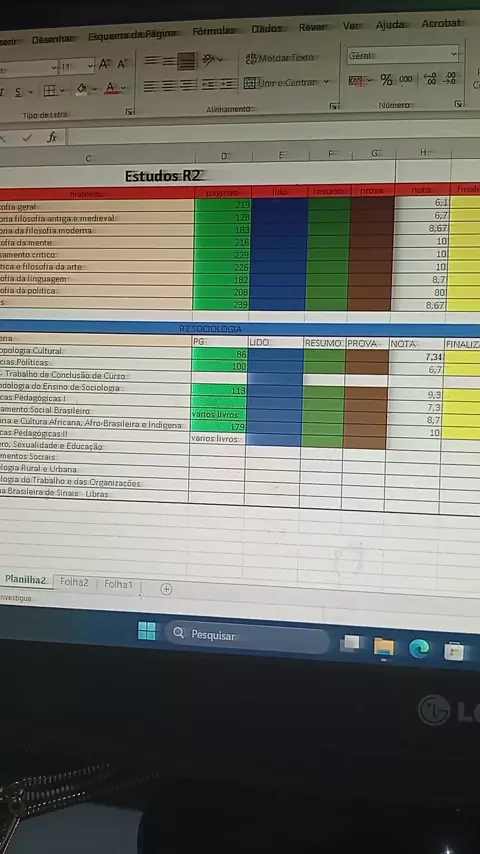
Task: Click the insert function fx icon
Action: (52, 137)
